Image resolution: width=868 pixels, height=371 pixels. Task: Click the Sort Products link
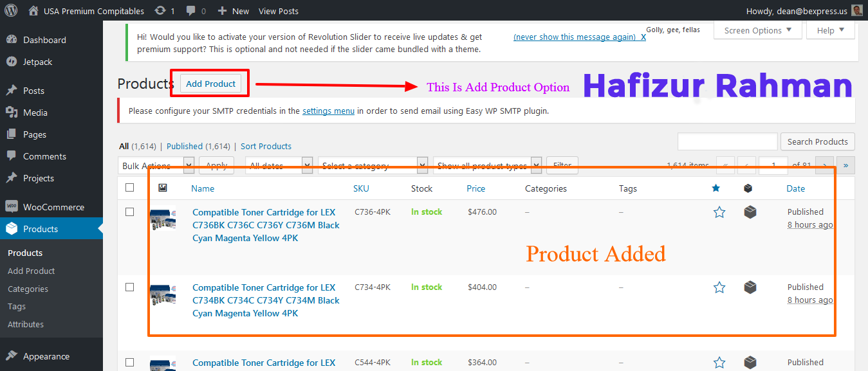[266, 146]
